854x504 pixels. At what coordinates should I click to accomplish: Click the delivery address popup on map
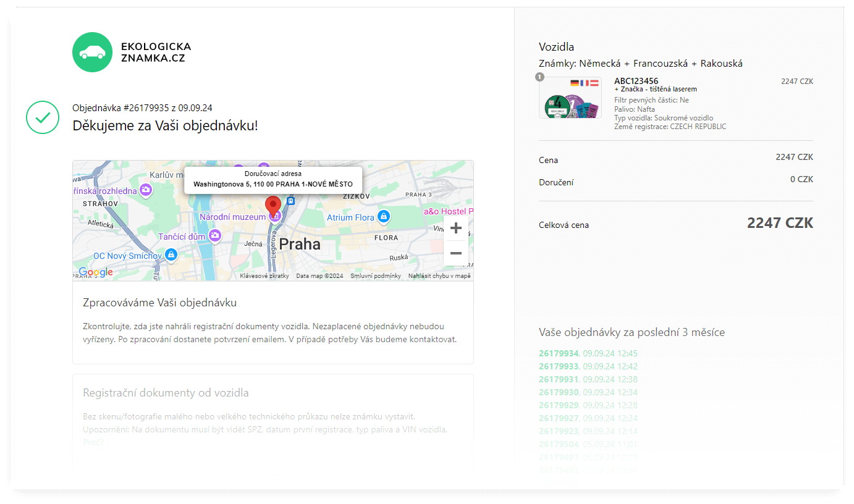pos(273,180)
